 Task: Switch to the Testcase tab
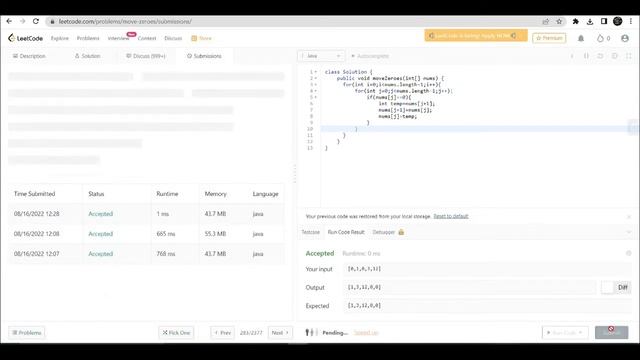pos(311,232)
